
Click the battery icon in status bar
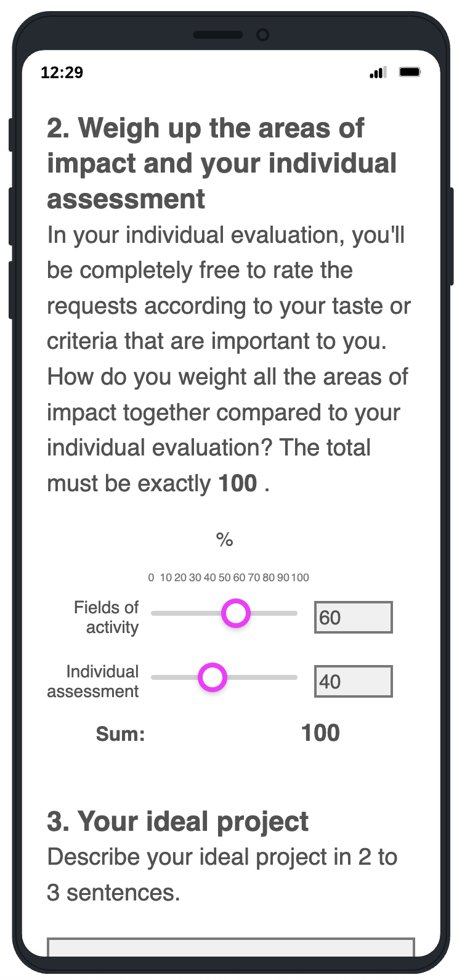click(410, 73)
